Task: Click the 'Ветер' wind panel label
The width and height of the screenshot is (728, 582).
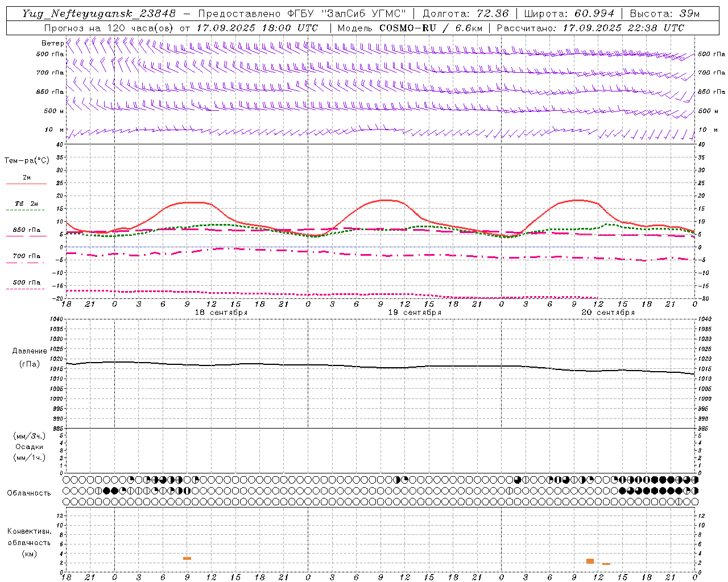Action: [53, 43]
